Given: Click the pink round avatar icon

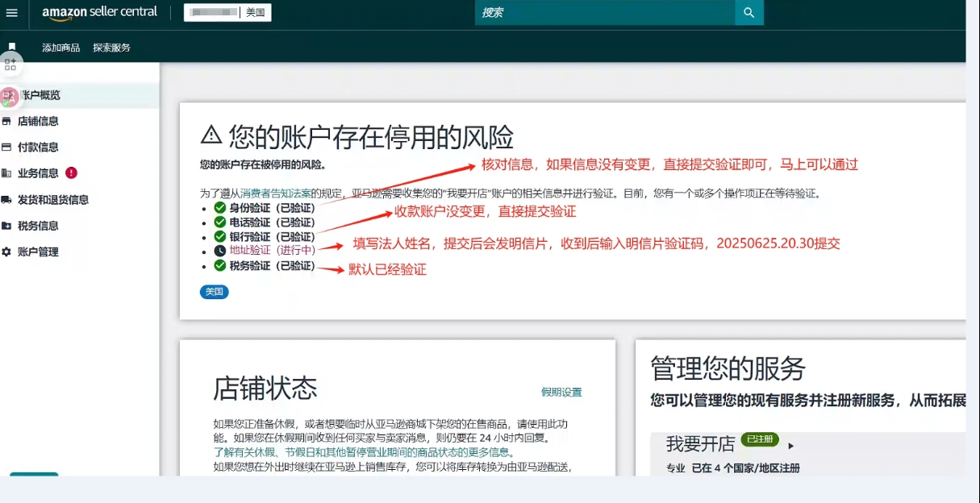Looking at the screenshot, I should (9, 98).
